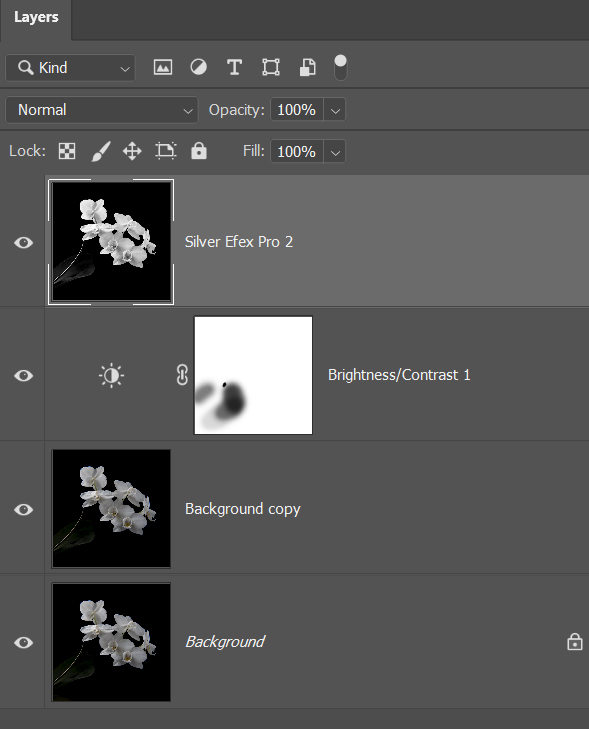589x729 pixels.
Task: Switch to the Layers tab
Action: (36, 18)
